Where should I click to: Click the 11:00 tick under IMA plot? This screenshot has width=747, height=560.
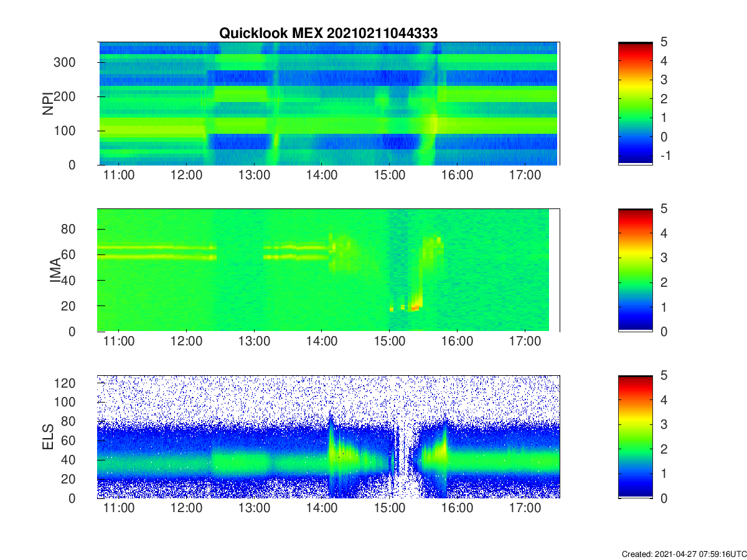click(118, 342)
